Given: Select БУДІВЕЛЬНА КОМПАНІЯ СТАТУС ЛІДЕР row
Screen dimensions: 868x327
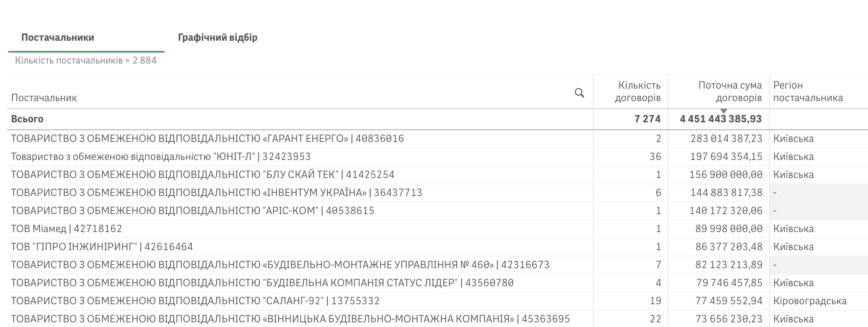Looking at the screenshot, I should pyautogui.click(x=262, y=283).
